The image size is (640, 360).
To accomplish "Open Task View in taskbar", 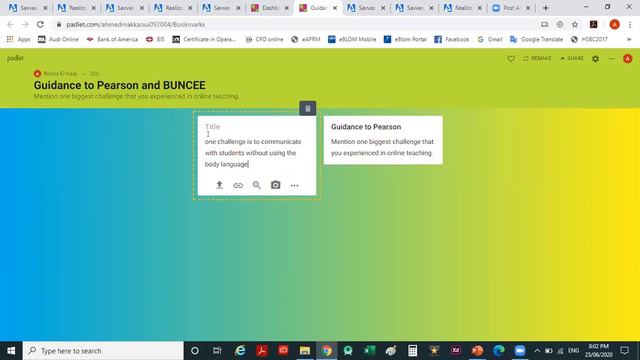I will 217,351.
